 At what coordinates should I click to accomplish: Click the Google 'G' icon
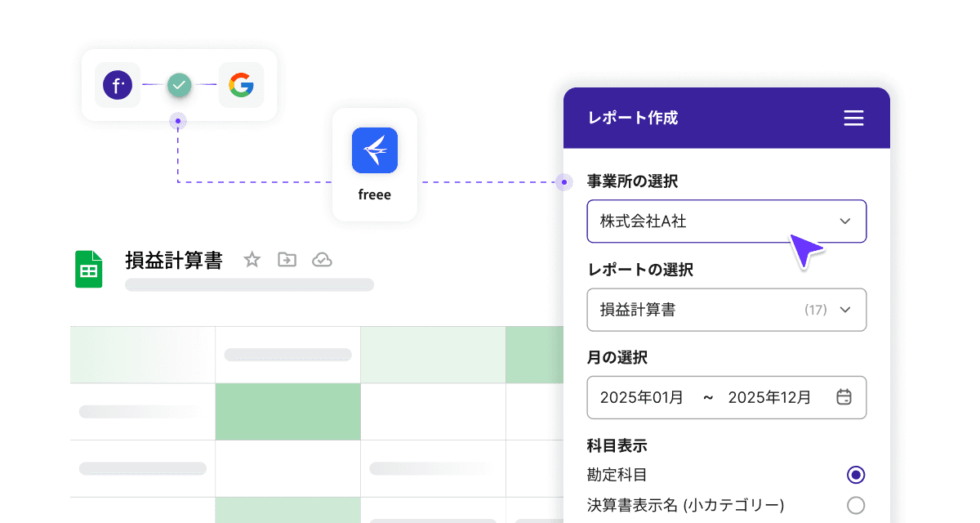(x=241, y=85)
